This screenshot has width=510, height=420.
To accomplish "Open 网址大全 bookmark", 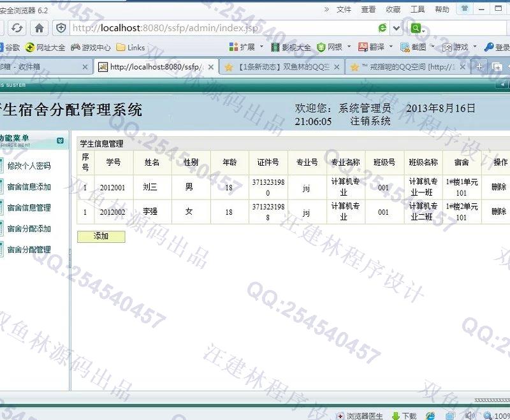I will [45, 47].
